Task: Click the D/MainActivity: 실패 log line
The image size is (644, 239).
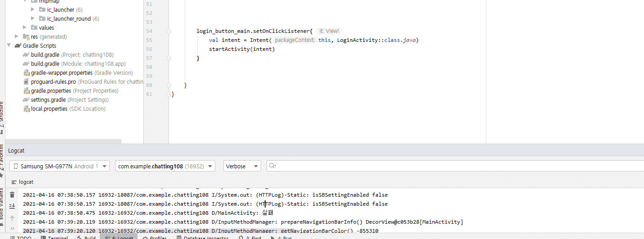Action: coord(148,213)
